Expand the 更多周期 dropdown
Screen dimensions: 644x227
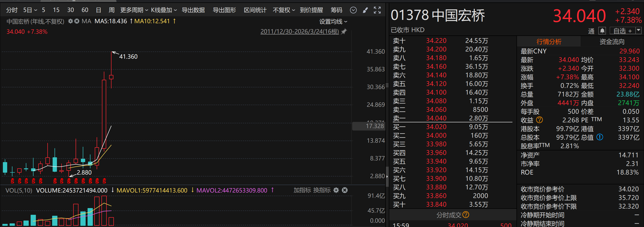tap(134, 10)
